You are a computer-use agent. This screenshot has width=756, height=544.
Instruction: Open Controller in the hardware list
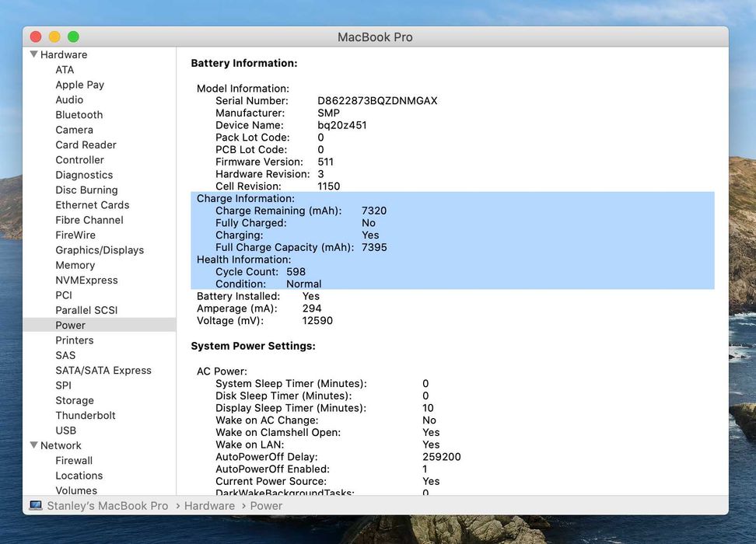pyautogui.click(x=79, y=159)
